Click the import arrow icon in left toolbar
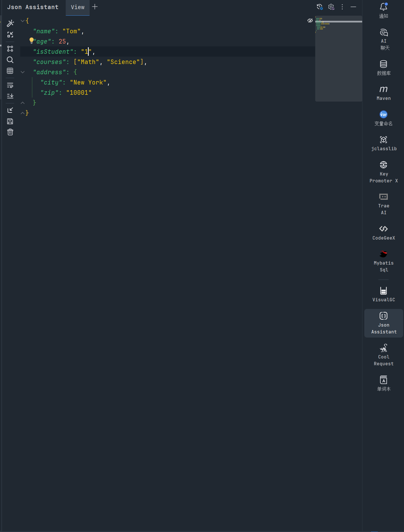This screenshot has width=404, height=532. coord(10,110)
